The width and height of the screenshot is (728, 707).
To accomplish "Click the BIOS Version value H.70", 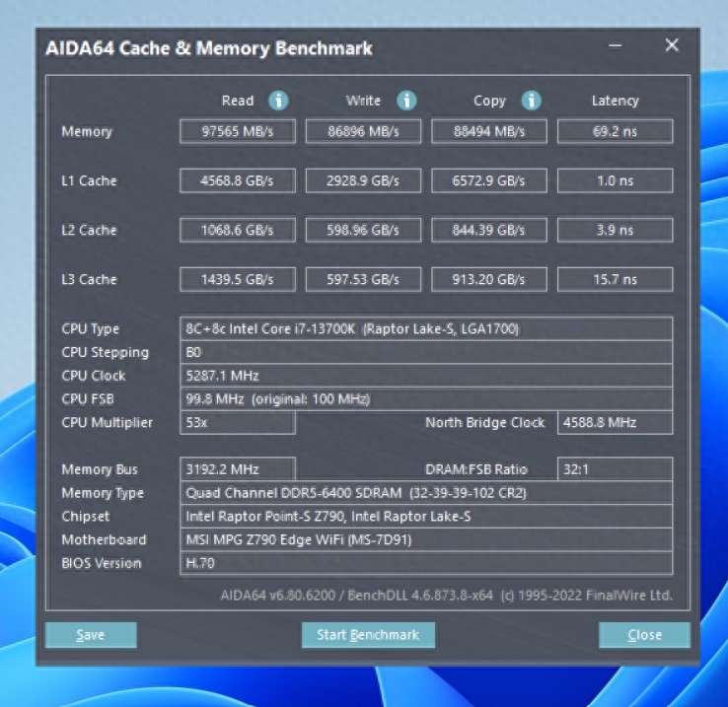I will point(426,563).
